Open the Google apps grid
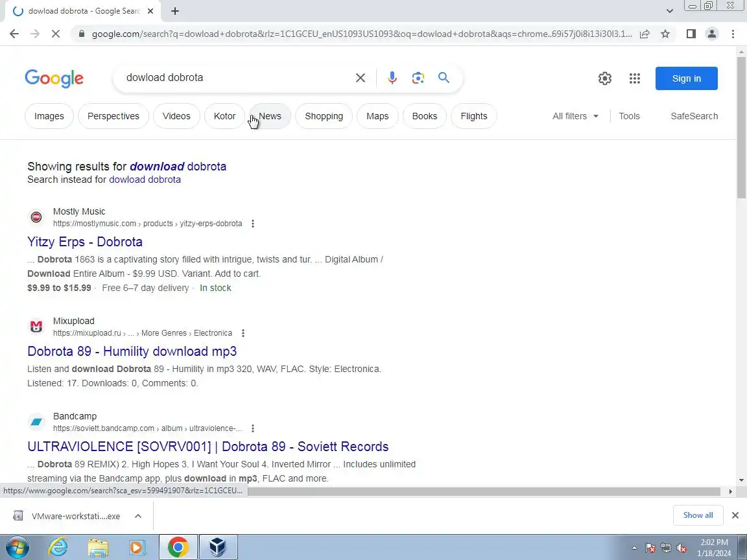Viewport: 747px width, 560px height. [x=635, y=78]
